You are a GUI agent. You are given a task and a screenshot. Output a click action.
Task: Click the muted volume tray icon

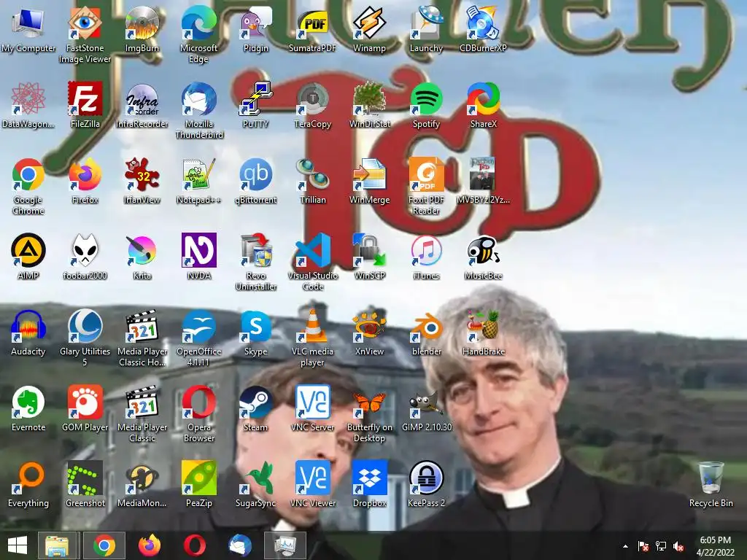click(678, 546)
